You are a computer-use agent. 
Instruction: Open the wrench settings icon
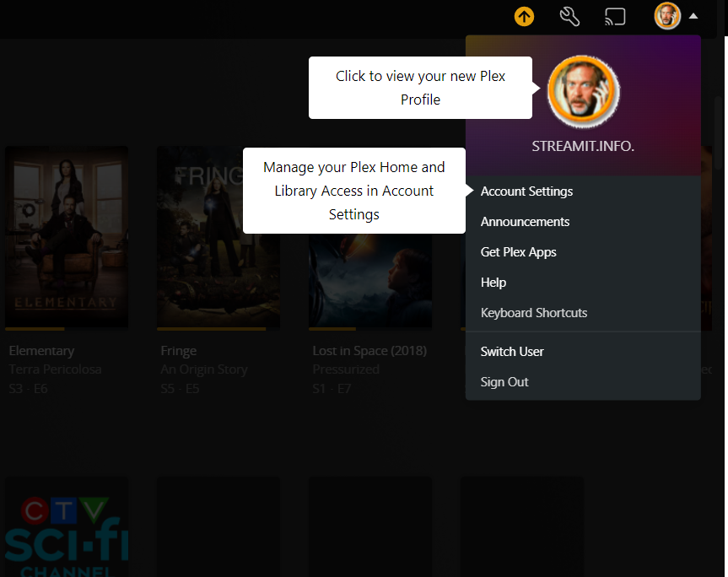click(x=569, y=17)
